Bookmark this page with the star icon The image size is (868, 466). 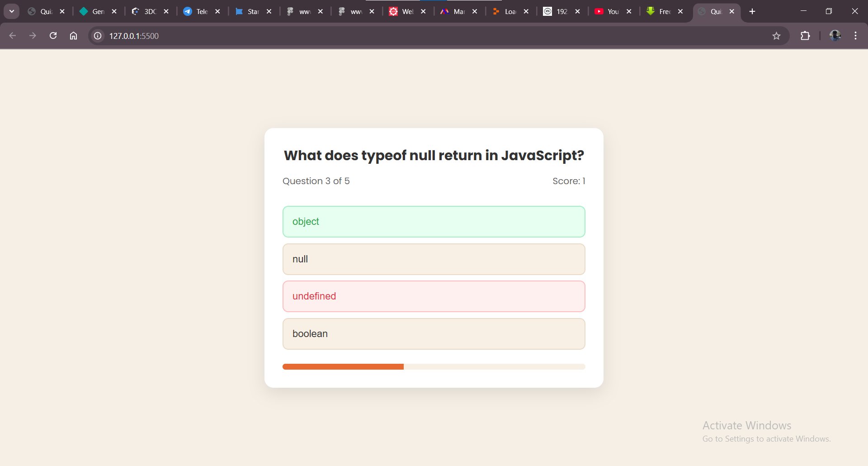tap(776, 36)
